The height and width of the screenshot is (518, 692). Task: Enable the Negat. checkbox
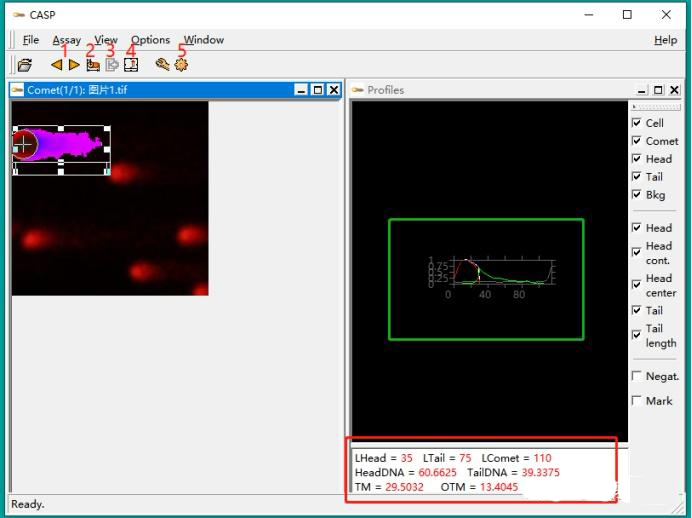pos(636,376)
